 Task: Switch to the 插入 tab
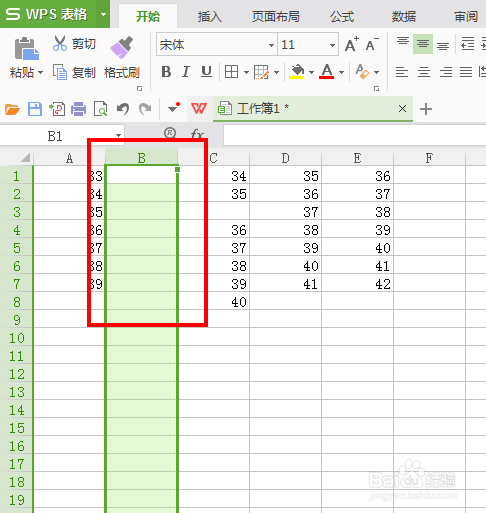209,16
